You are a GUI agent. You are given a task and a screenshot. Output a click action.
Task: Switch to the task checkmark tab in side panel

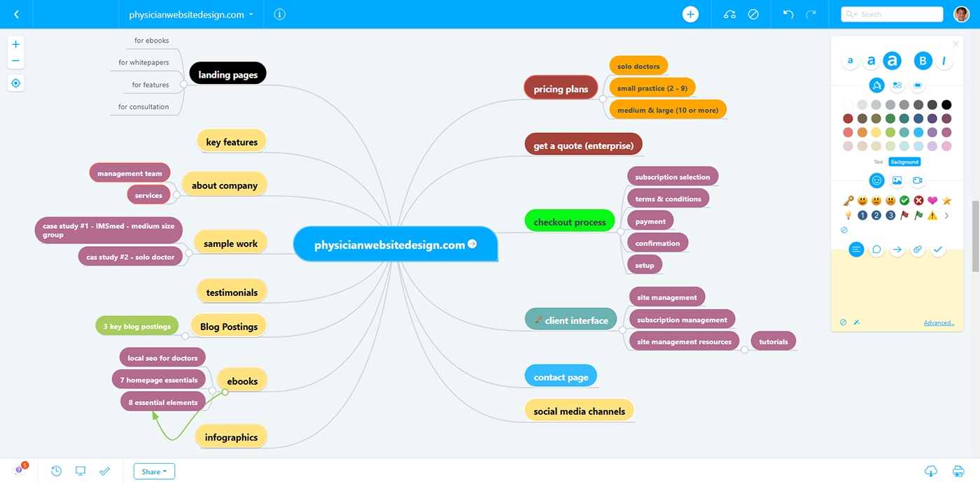[x=938, y=249]
